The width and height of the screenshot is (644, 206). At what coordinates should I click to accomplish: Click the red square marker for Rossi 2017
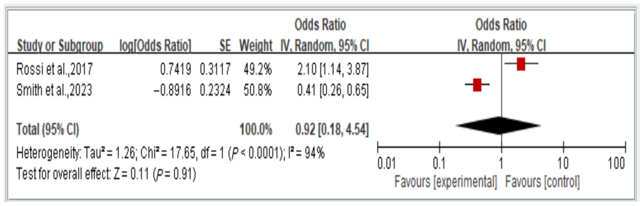click(521, 64)
